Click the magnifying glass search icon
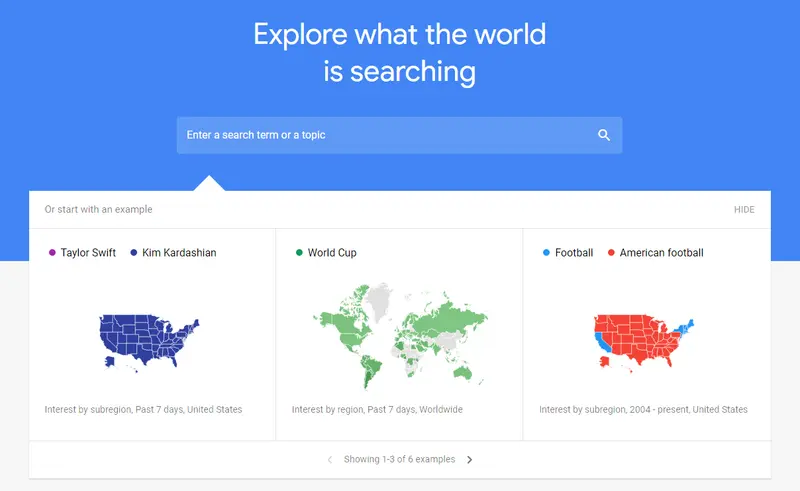Screen dimensions: 800x491 604,135
